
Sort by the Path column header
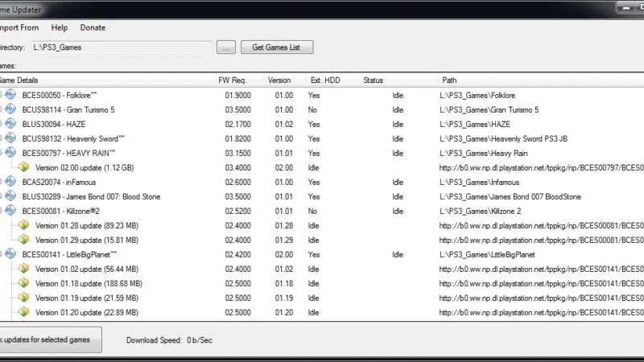[x=540, y=80]
